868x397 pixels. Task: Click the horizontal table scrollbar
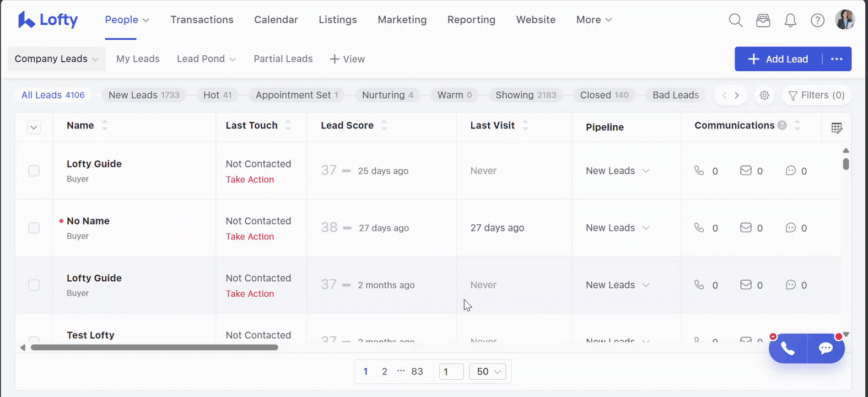(x=154, y=347)
